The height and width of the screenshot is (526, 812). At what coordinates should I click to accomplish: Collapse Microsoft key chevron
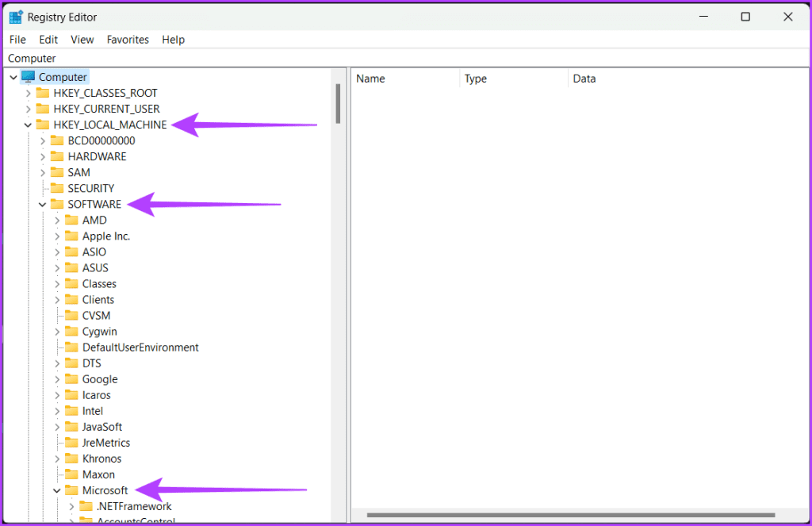57,491
